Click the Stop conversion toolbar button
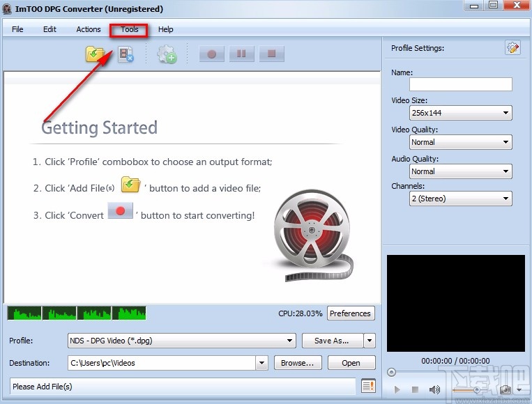Screen dimensions: 532x404 coord(272,54)
